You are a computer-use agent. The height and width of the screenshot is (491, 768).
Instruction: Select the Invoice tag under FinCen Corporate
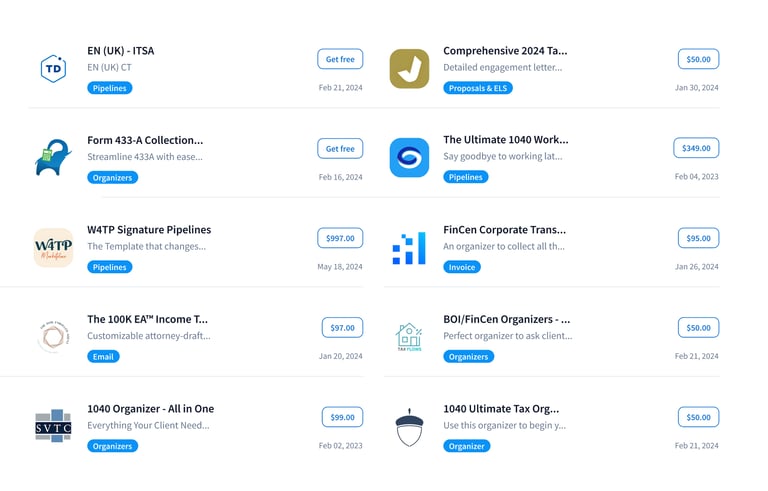tap(462, 267)
